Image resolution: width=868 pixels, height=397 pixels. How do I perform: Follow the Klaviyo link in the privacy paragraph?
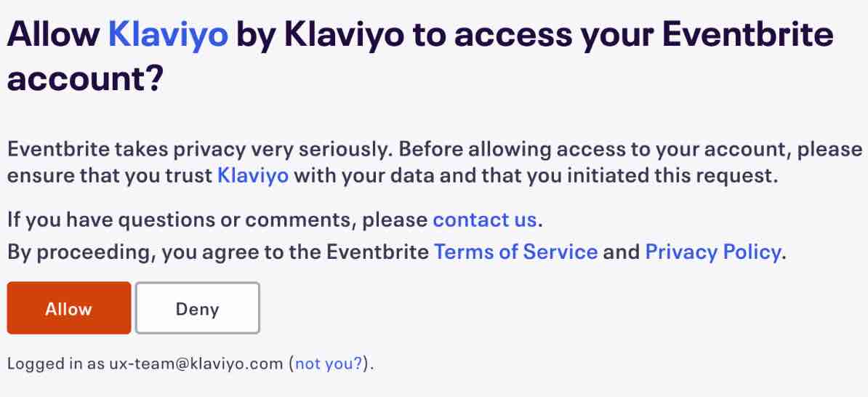[x=253, y=176]
